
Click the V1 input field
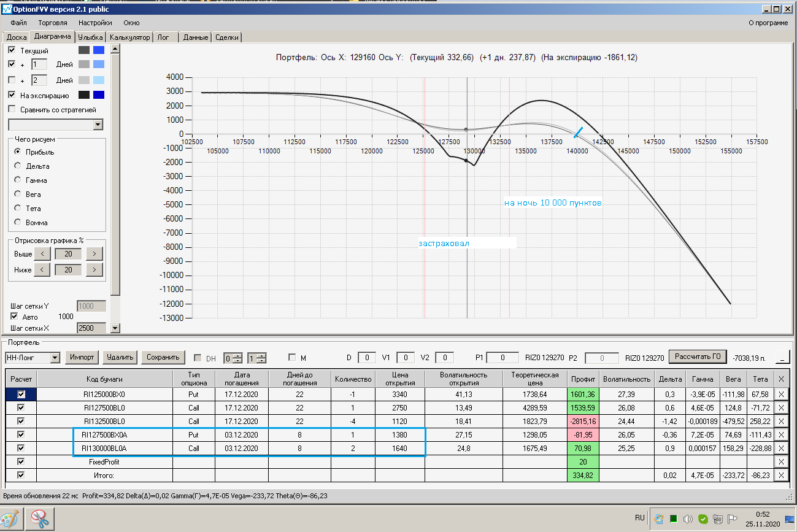click(x=406, y=358)
